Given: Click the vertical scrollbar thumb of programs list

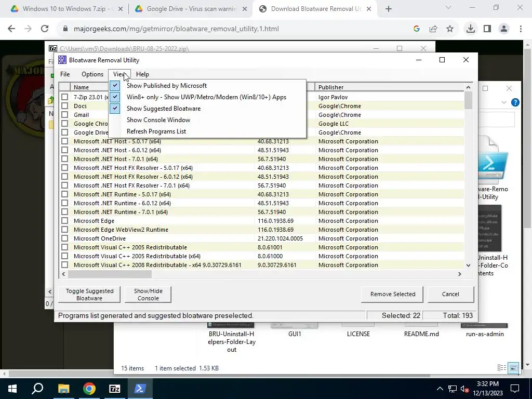Looking at the screenshot, I should coord(468,100).
